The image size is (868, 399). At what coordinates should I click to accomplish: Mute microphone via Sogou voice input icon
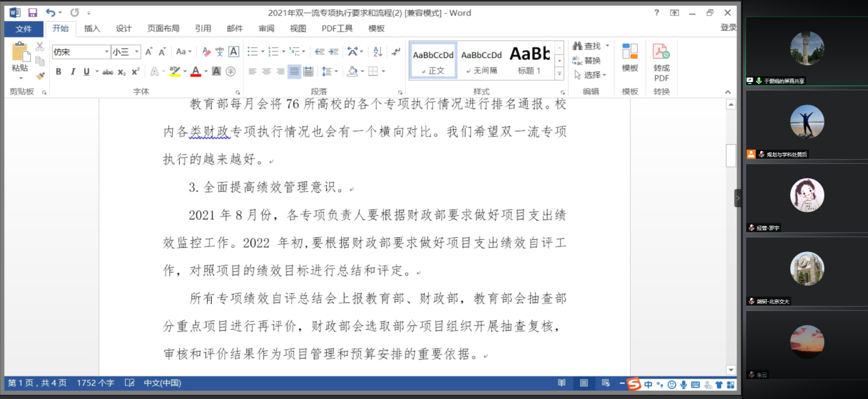(683, 384)
